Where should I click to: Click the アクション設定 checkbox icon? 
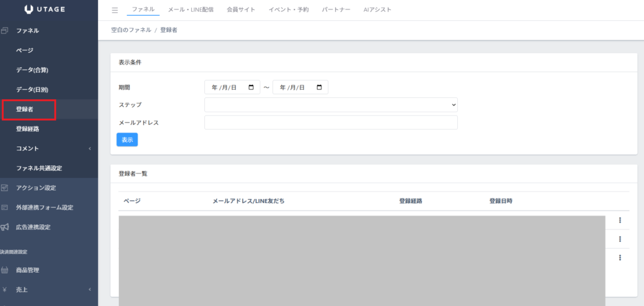[5, 188]
